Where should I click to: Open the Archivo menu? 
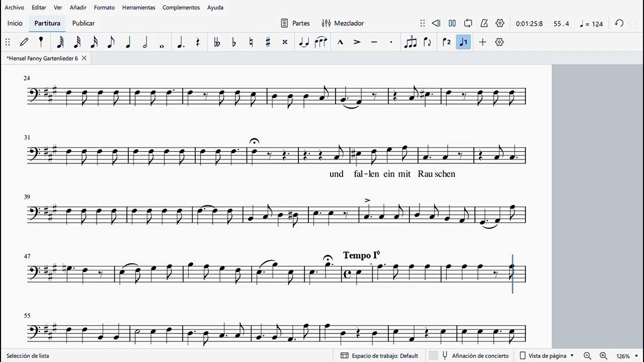14,8
